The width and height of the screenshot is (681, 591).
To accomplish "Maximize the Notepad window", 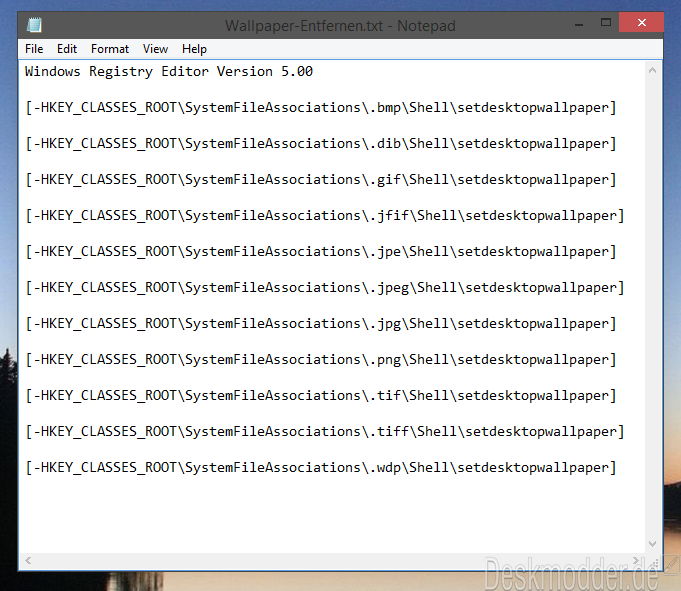I will point(606,23).
